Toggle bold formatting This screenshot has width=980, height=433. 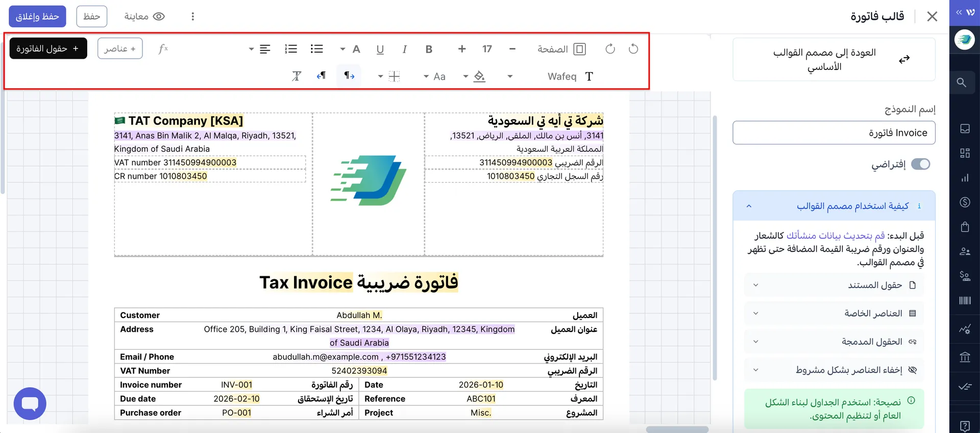click(x=429, y=49)
